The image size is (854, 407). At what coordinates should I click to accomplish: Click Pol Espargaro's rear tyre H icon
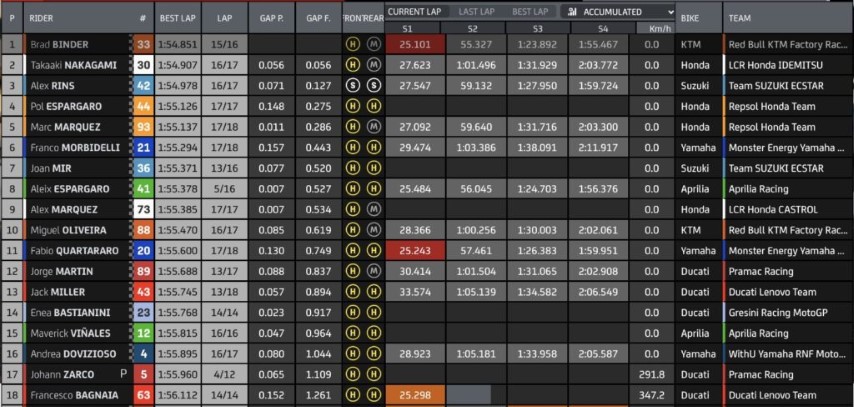pos(373,106)
